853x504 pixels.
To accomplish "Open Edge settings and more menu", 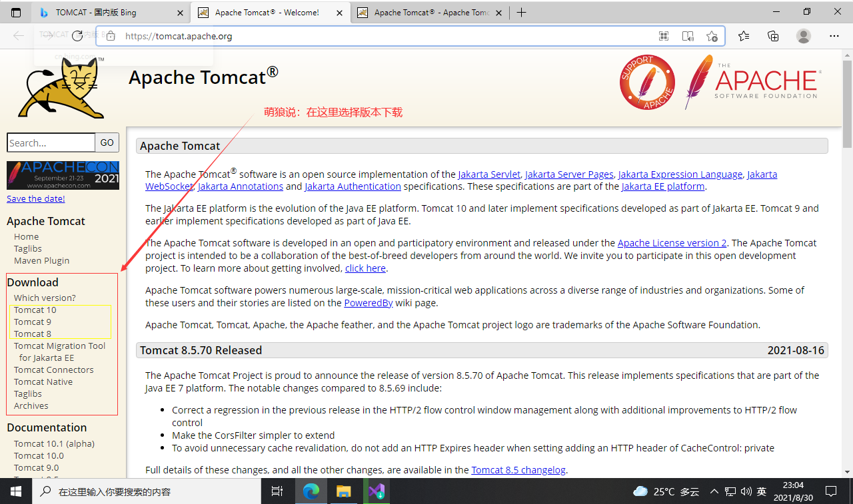I will click(834, 36).
